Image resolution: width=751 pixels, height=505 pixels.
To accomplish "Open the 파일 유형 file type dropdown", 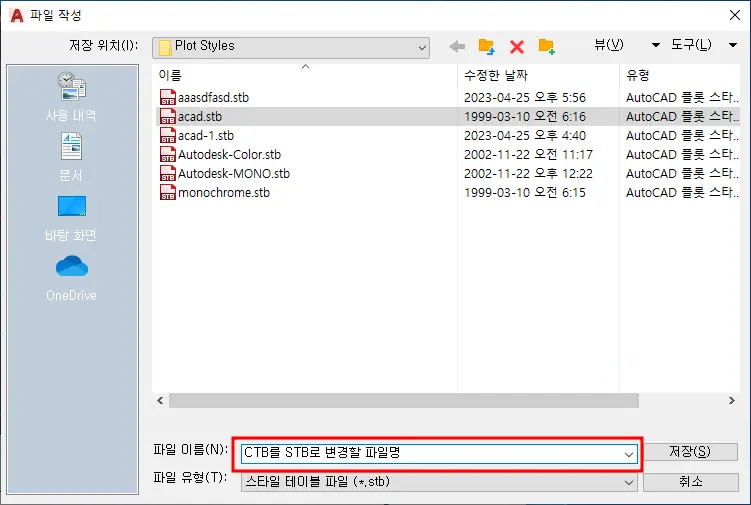I will coord(439,482).
